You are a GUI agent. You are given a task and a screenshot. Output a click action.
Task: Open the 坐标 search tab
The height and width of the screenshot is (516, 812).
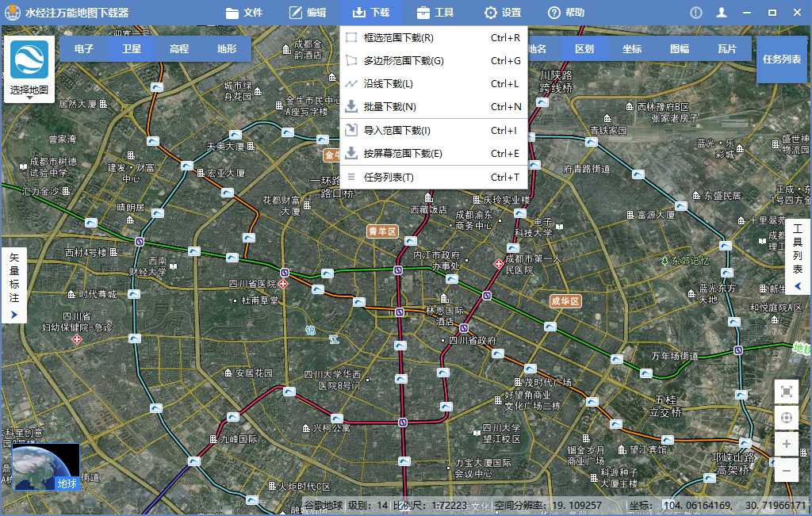(x=632, y=49)
